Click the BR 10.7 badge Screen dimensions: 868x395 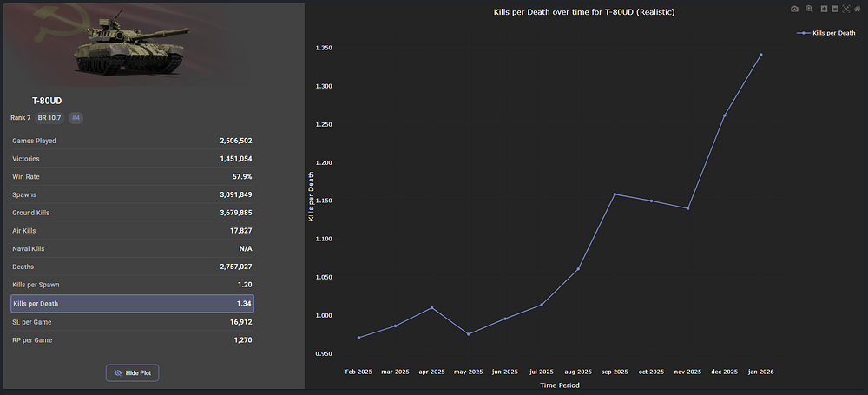click(49, 117)
